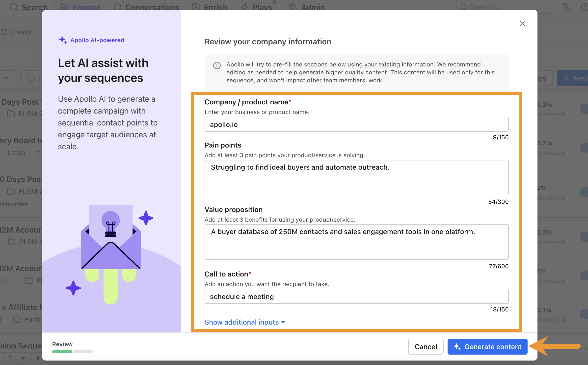Viewport: 588px width, 365px height.
Task: Click the Cancel button
Action: [x=426, y=346]
